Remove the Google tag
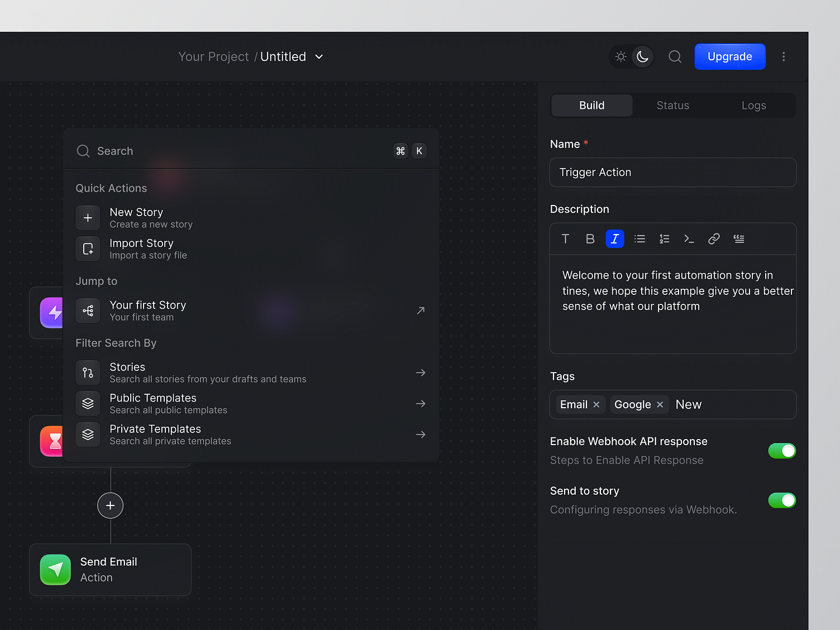 point(660,404)
